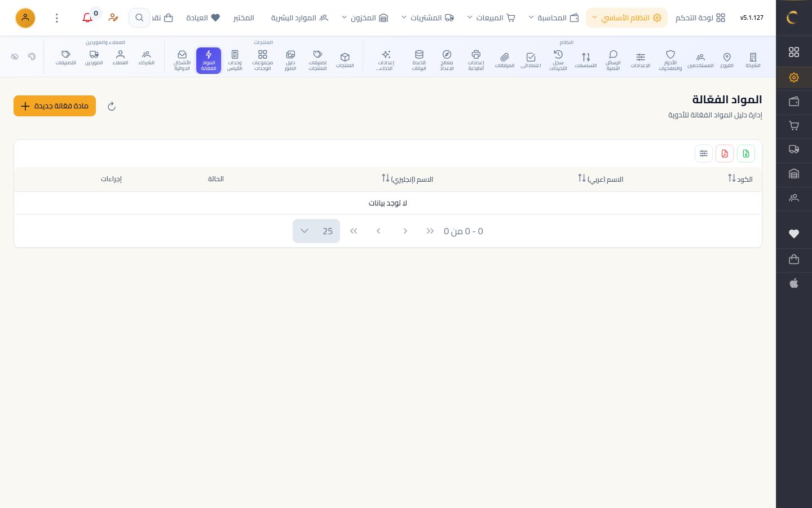Viewport: 812px width, 508px height.
Task: Open إعدادات الطباعة print settings
Action: coord(476,60)
